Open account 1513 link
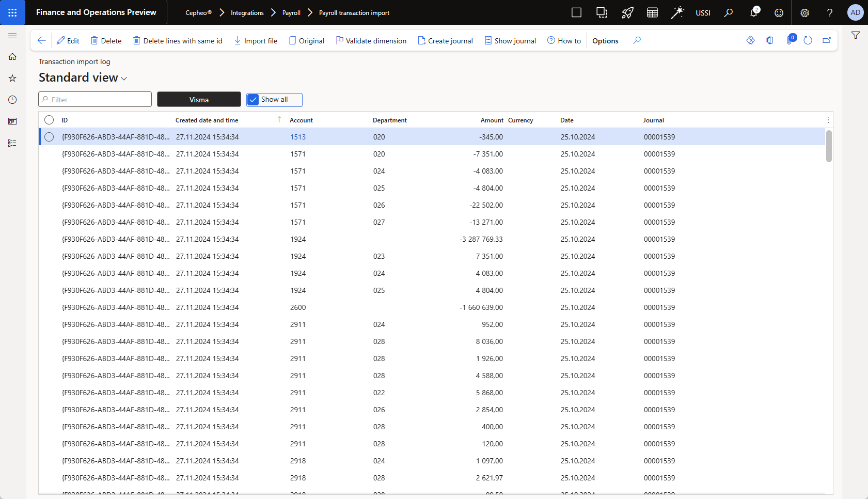The width and height of the screenshot is (868, 499). pos(298,137)
